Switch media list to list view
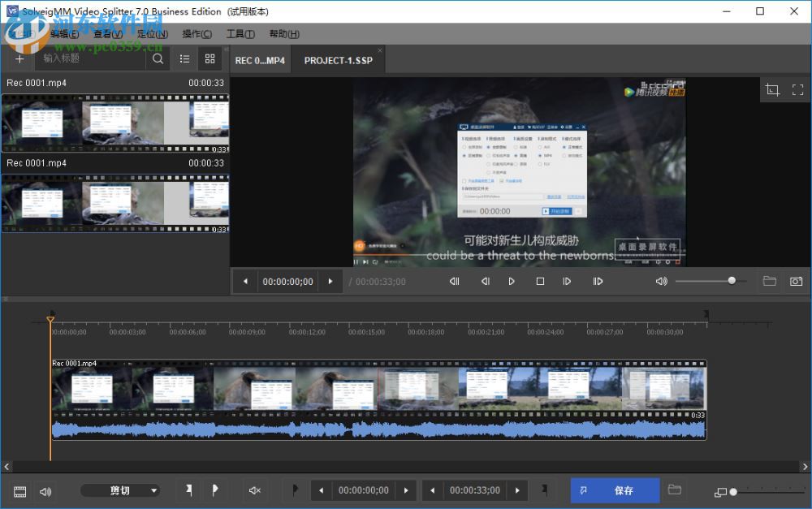This screenshot has height=509, width=812. tap(184, 58)
